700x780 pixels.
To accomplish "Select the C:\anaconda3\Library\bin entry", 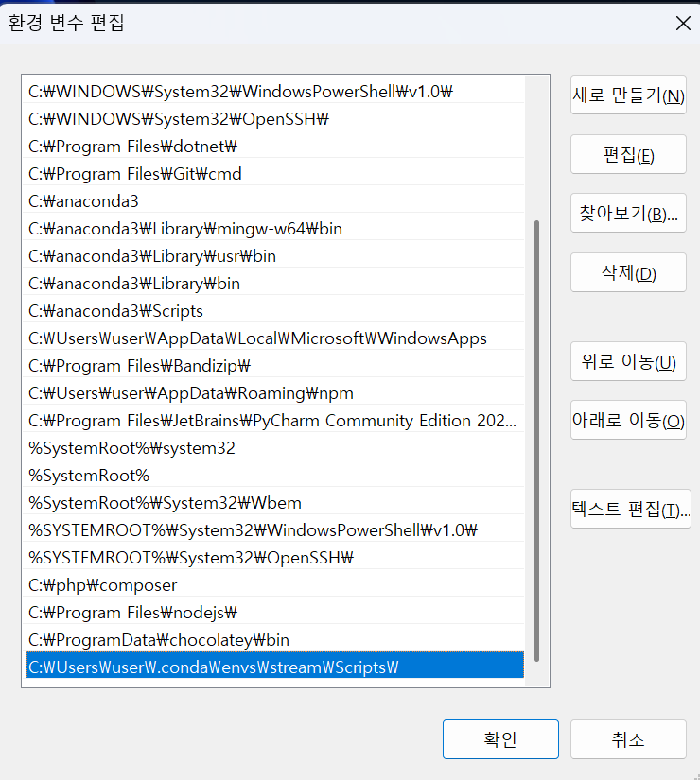I will (275, 284).
